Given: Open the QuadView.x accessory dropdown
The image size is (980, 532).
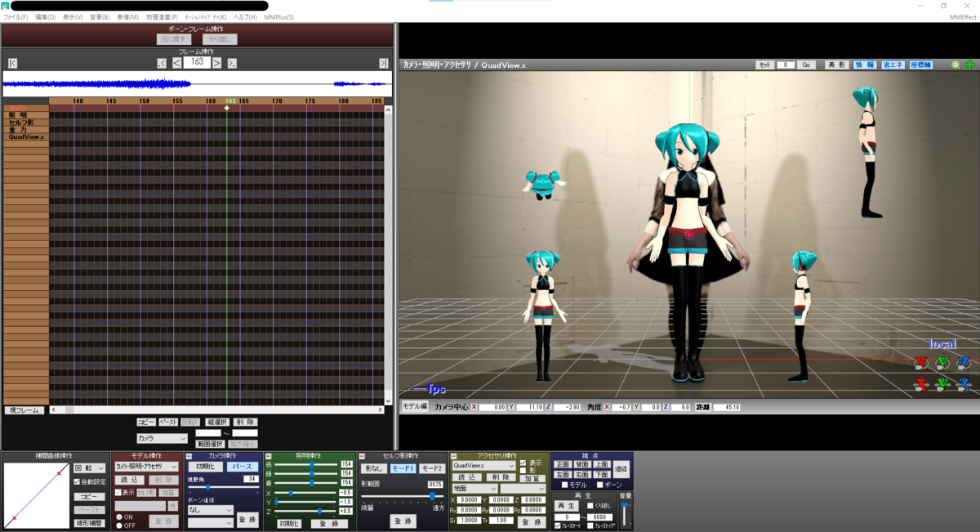Looking at the screenshot, I should pos(484,465).
